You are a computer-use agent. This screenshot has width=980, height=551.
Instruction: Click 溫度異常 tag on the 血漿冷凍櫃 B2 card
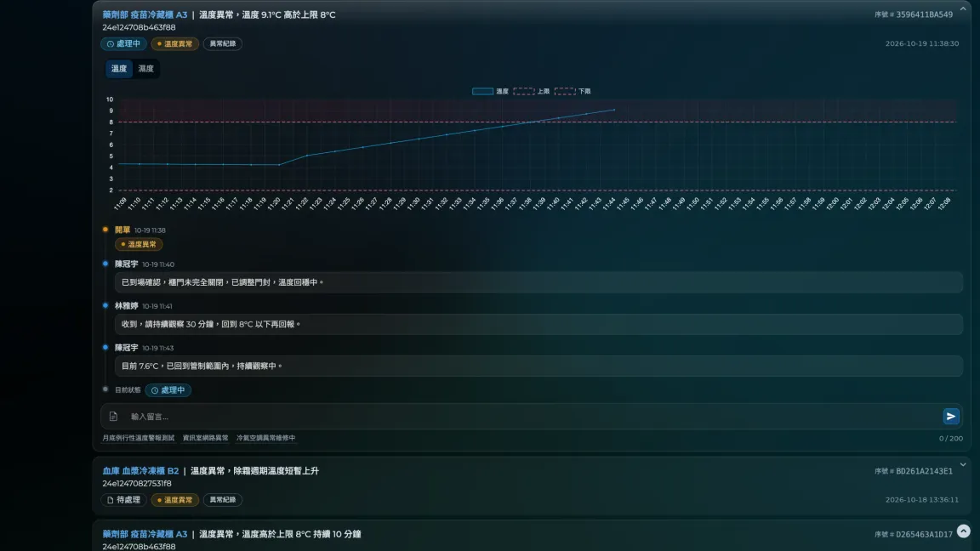(x=175, y=500)
